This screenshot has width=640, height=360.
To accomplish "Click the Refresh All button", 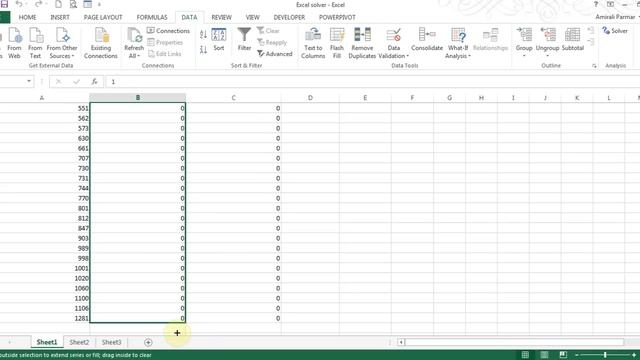I will pos(134,43).
